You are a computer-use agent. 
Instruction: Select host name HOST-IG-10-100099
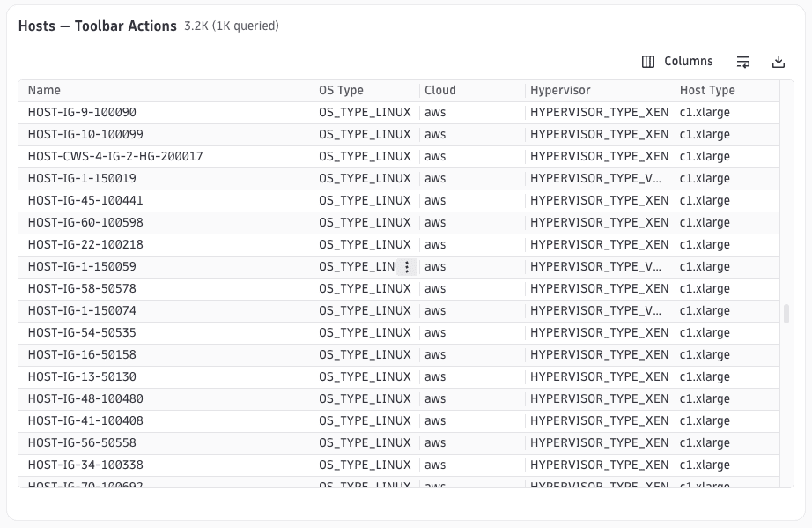coord(85,134)
